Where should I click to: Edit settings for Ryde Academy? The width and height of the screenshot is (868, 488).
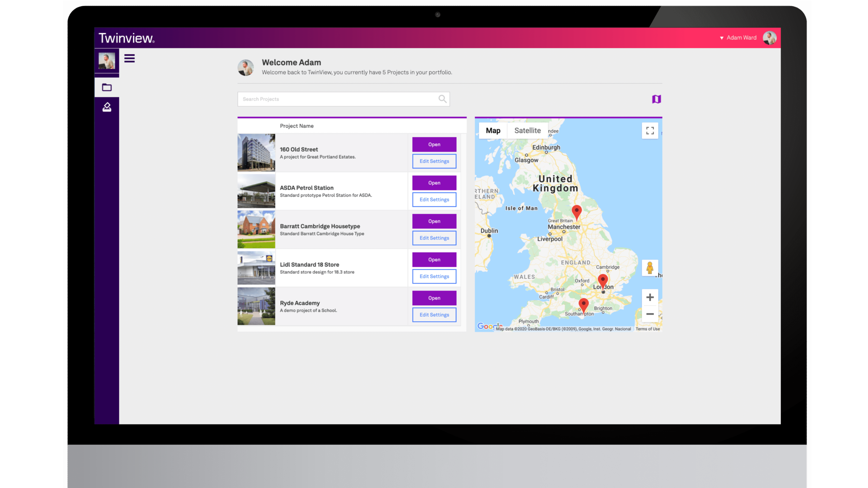434,315
